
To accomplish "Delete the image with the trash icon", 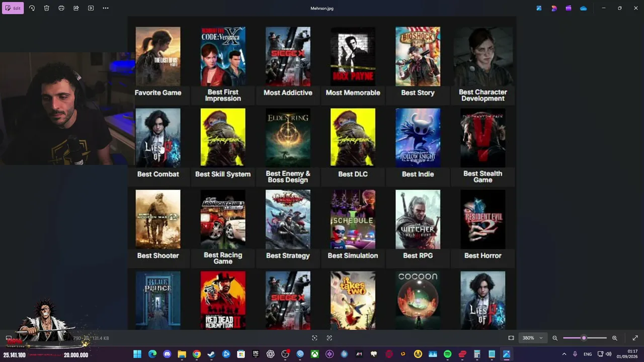I will point(46,8).
